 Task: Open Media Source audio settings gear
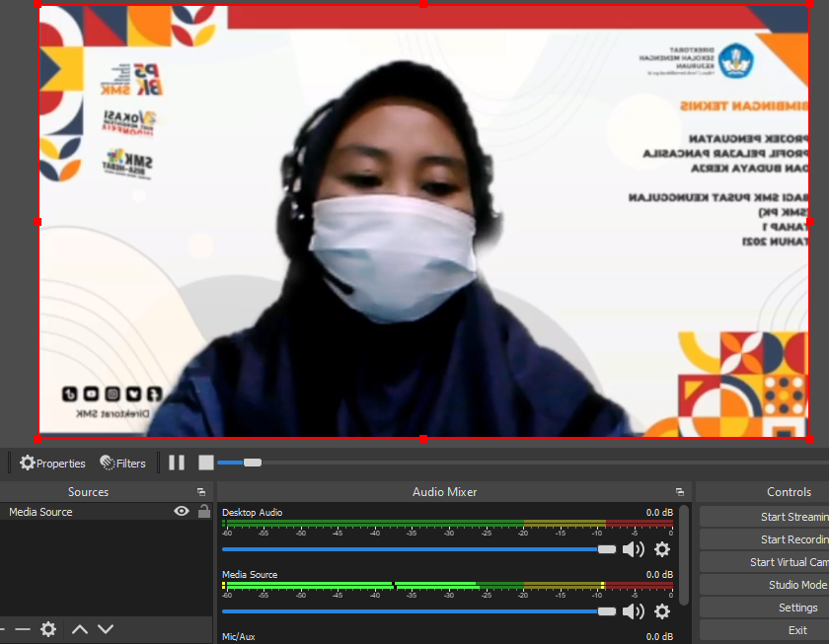click(662, 611)
